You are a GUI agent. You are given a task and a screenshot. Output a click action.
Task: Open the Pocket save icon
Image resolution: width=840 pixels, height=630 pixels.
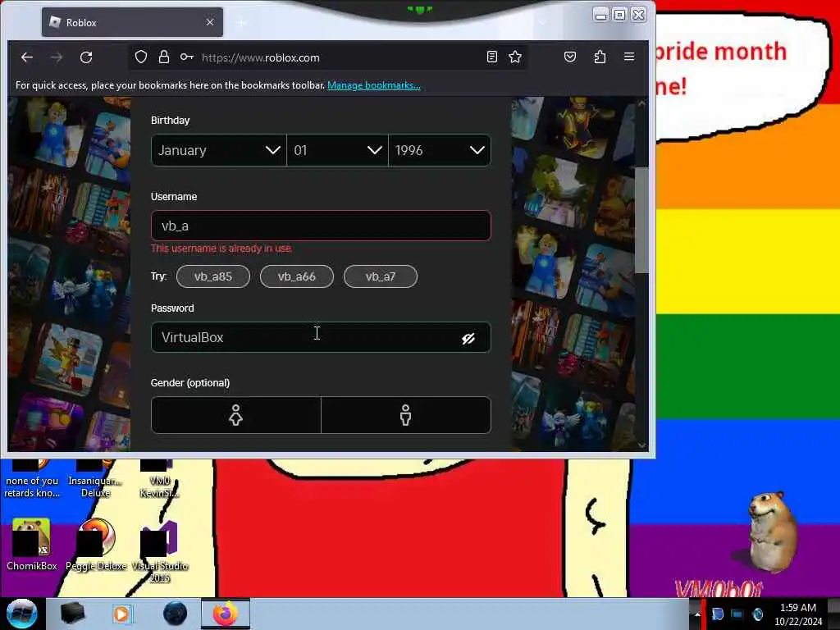pyautogui.click(x=570, y=57)
